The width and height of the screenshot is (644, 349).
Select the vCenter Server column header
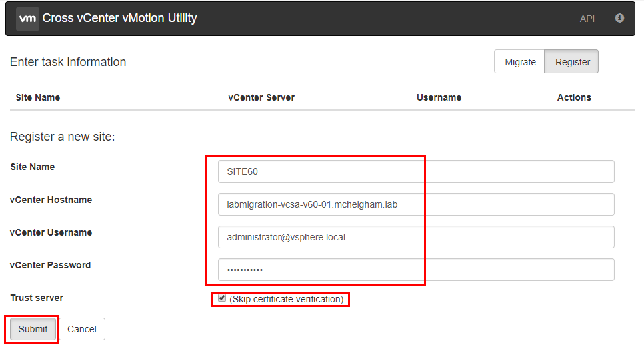click(x=261, y=97)
